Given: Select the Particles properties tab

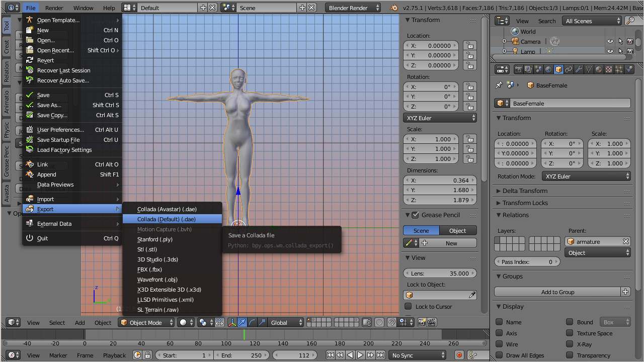Looking at the screenshot, I should [x=619, y=70].
